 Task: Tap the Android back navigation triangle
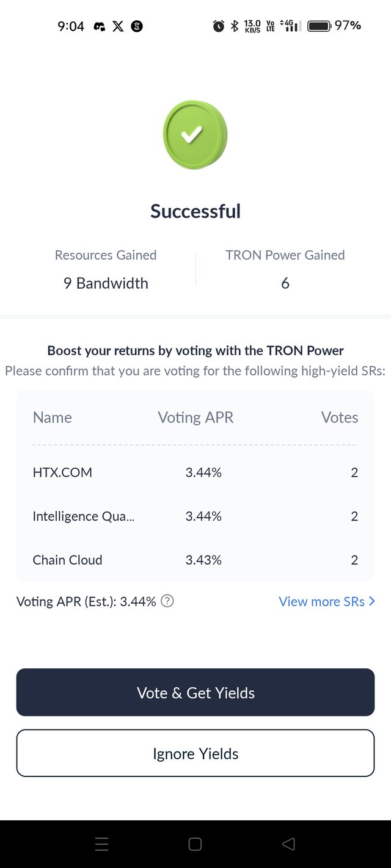pos(288,844)
